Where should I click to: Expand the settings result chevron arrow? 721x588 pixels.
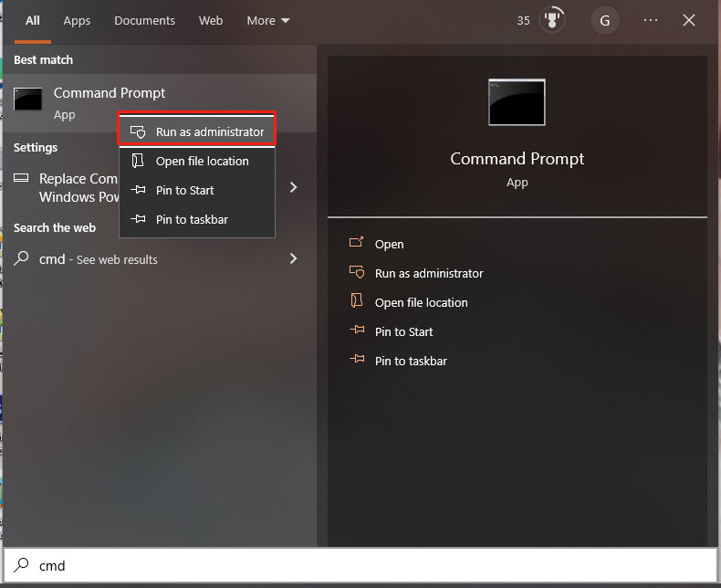(x=293, y=187)
